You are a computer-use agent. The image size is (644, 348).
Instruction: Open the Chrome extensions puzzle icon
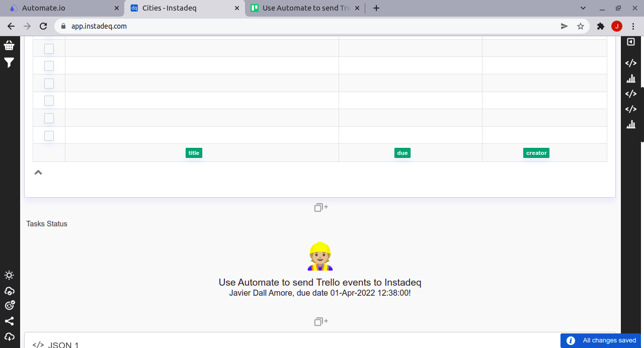point(600,26)
